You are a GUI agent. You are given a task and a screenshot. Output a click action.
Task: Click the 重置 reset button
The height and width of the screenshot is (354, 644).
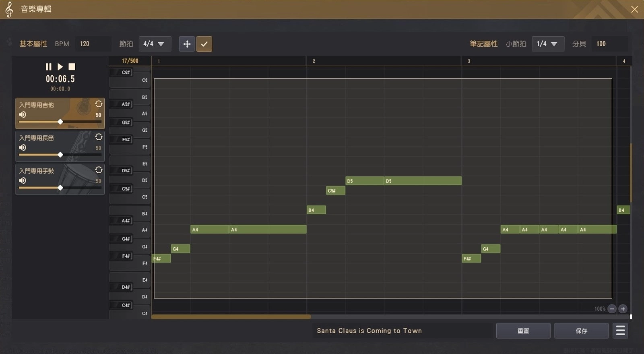pyautogui.click(x=523, y=331)
